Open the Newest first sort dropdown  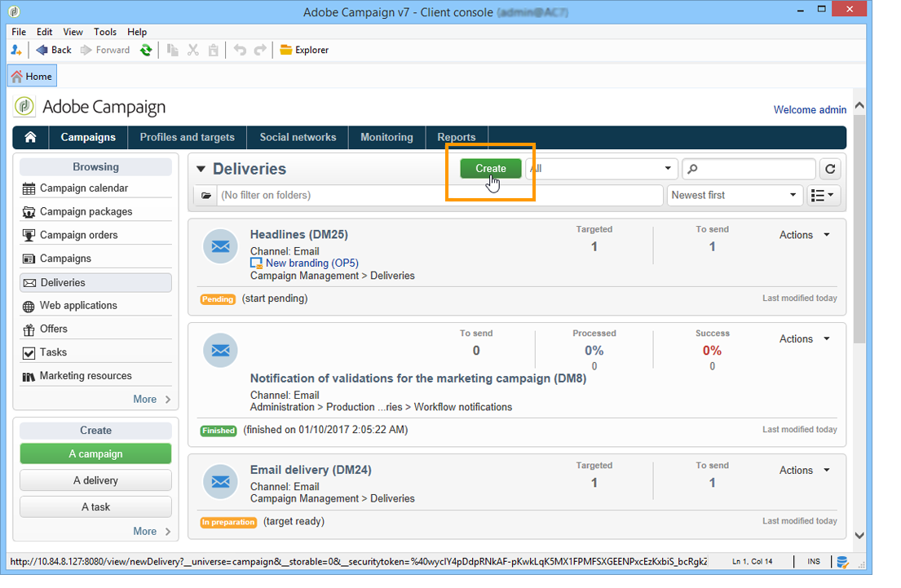click(x=735, y=196)
